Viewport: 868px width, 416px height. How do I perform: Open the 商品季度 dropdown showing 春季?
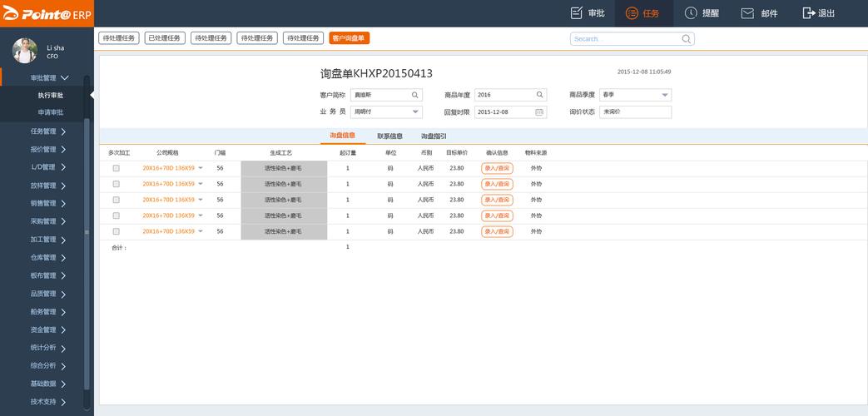coord(664,95)
